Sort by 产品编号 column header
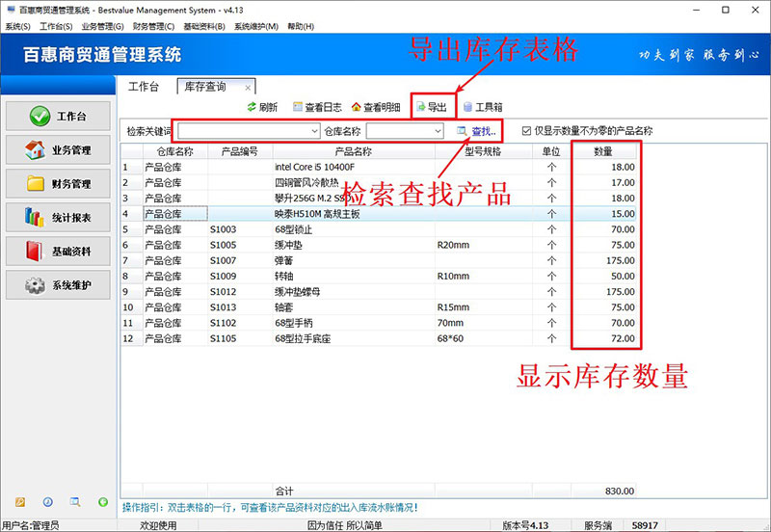Screen dimensions: 771x532 (x=240, y=151)
